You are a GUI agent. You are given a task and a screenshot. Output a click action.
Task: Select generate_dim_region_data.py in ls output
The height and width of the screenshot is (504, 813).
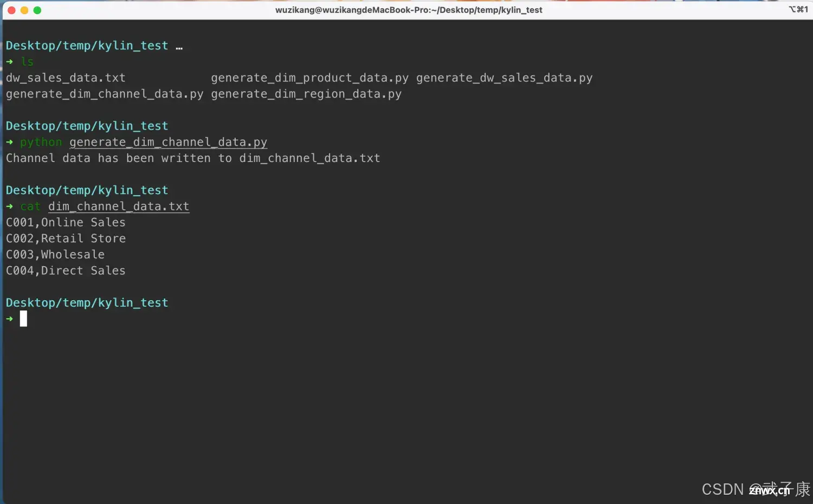click(x=306, y=94)
